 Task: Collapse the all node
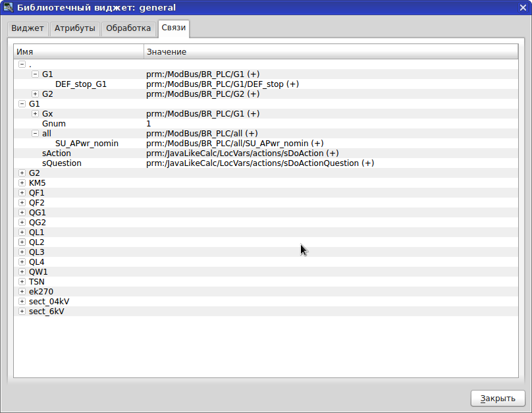(36, 133)
